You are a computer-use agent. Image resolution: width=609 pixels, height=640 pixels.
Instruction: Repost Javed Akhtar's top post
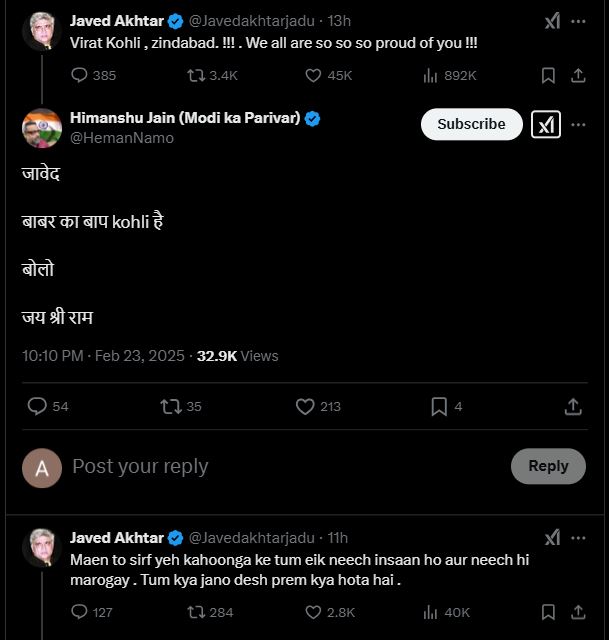[x=196, y=75]
